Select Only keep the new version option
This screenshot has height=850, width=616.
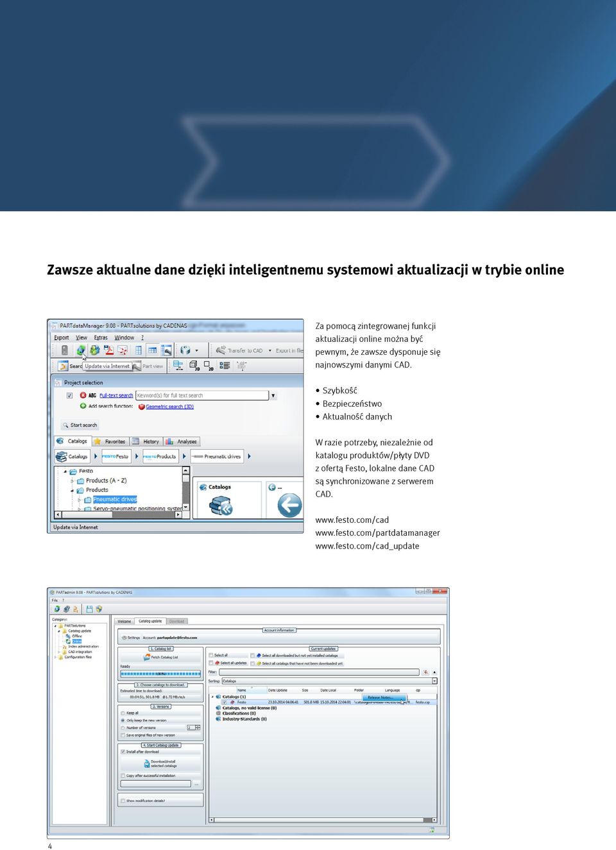coord(123,720)
